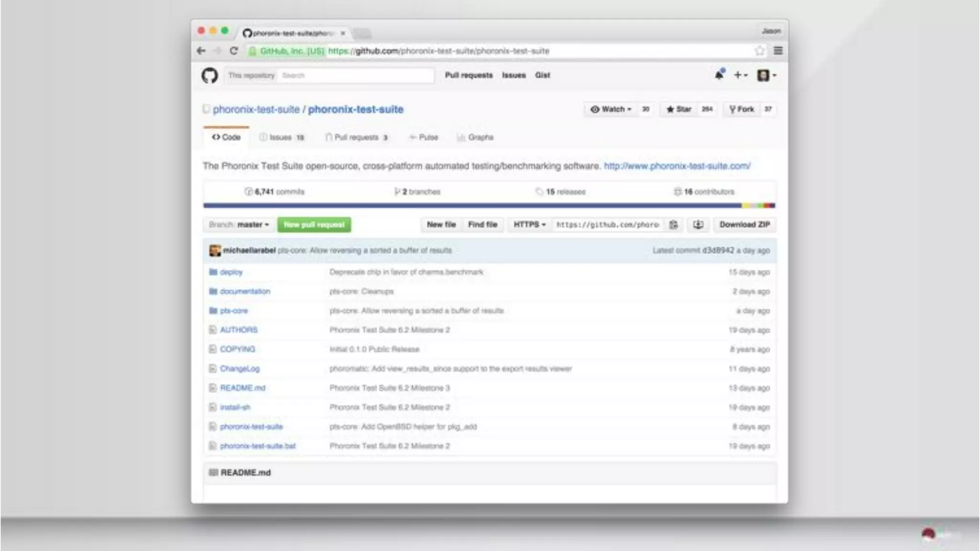Screen dimensions: 980x551
Task: Open the Watch dropdown
Action: [x=611, y=109]
